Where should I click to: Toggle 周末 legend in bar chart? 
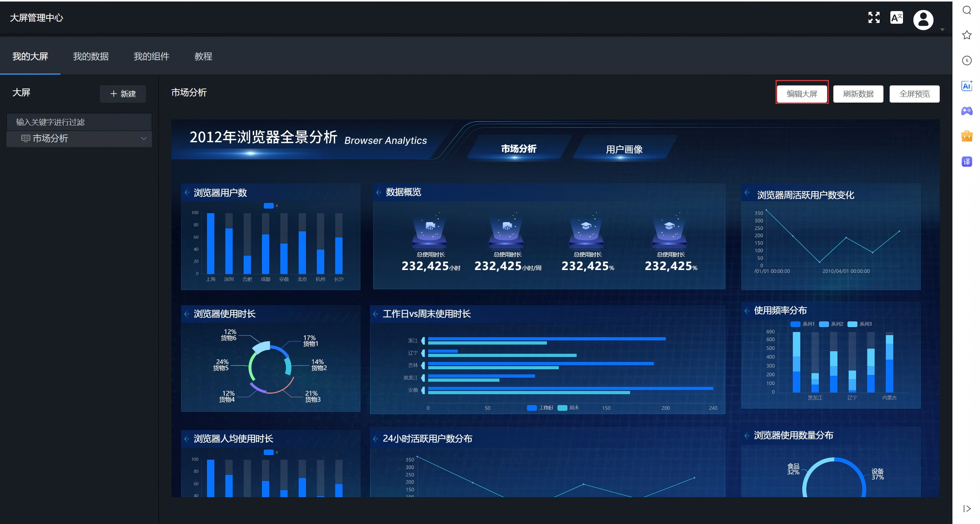point(568,408)
